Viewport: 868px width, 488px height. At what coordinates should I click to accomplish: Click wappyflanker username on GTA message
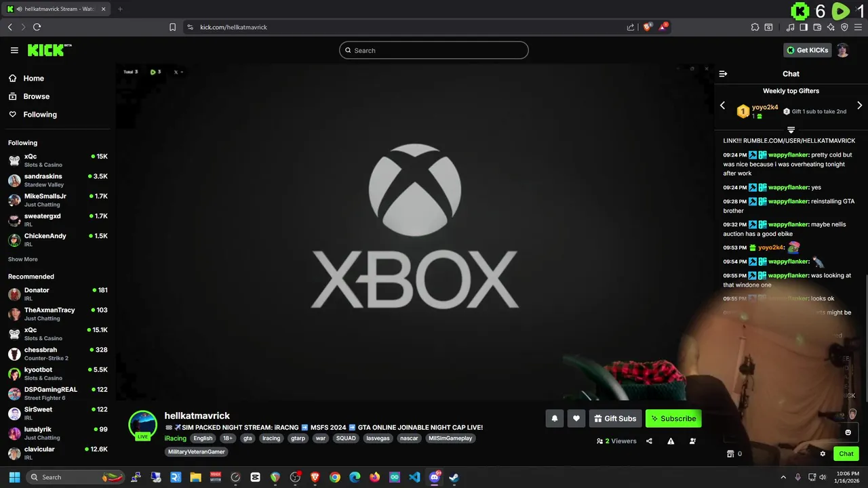pos(787,201)
